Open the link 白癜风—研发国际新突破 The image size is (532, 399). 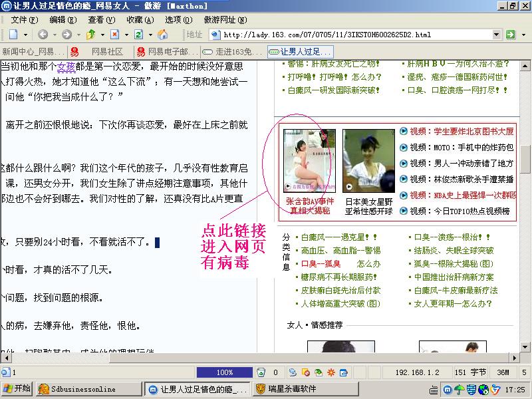(333, 90)
